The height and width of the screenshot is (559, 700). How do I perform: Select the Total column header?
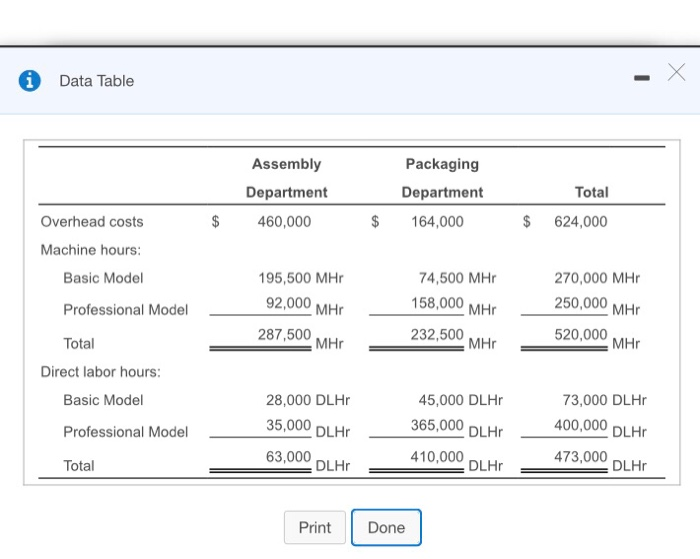click(592, 192)
